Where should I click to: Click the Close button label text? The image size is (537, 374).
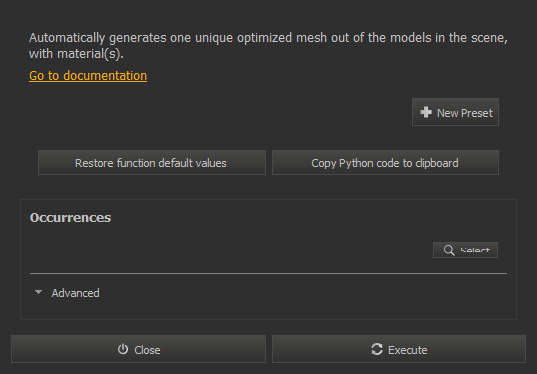(x=147, y=350)
